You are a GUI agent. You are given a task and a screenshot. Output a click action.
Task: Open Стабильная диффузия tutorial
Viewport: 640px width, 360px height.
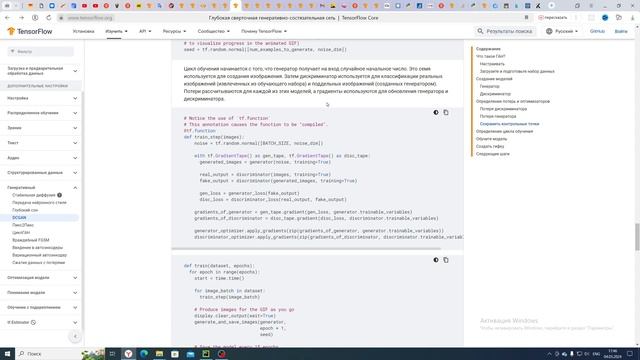33,195
